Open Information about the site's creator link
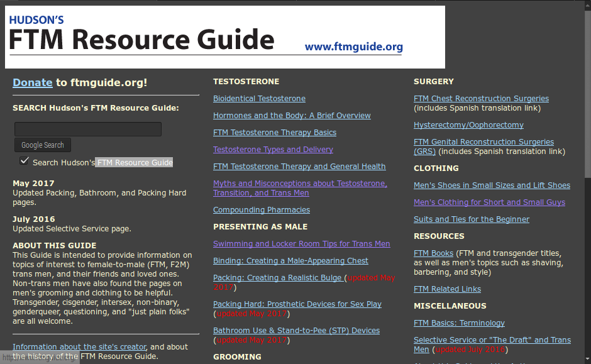591x364 pixels. pyautogui.click(x=79, y=346)
